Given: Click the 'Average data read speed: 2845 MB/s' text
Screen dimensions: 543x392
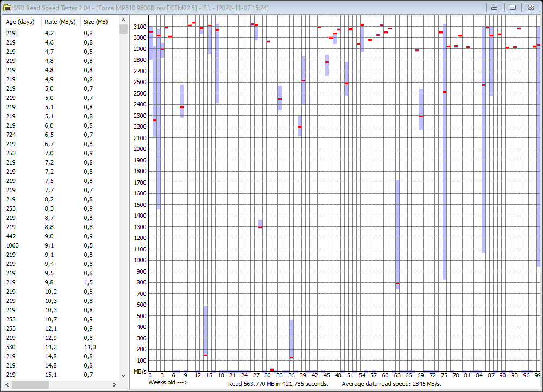Looking at the screenshot, I should coord(393,383).
